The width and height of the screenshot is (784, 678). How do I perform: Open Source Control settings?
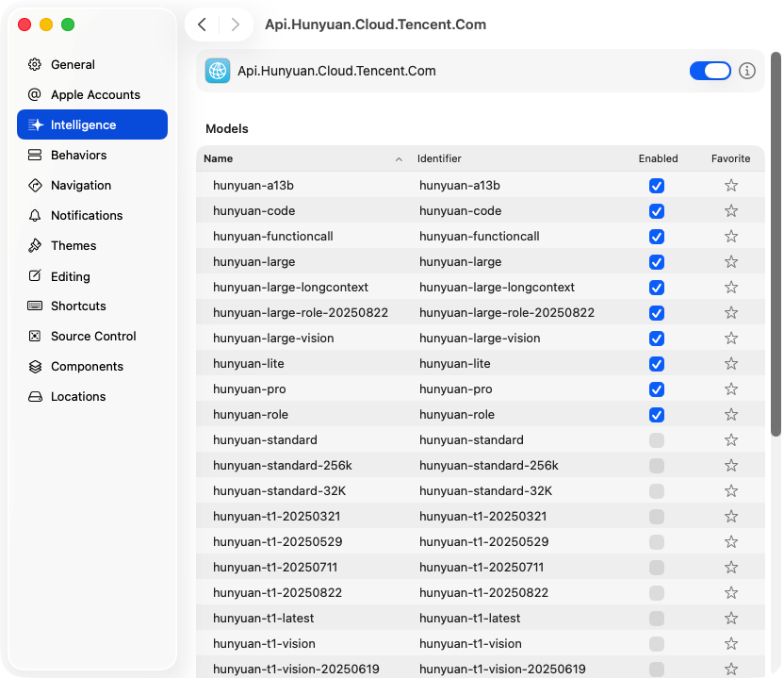pos(92,336)
